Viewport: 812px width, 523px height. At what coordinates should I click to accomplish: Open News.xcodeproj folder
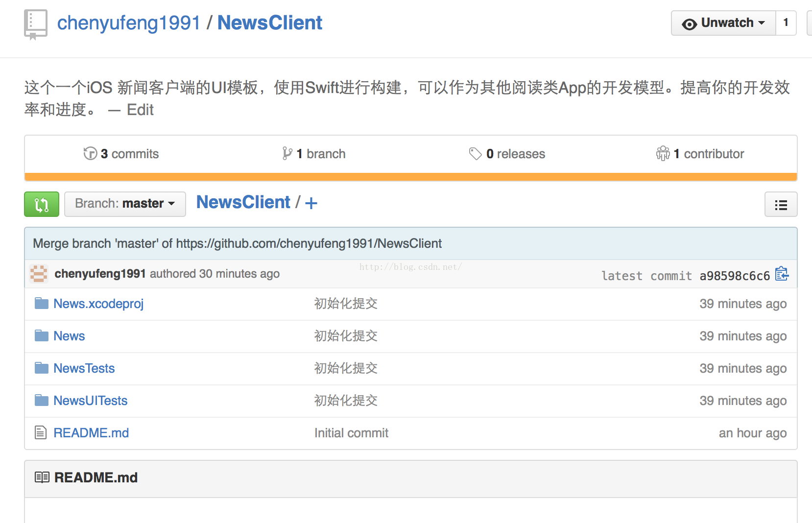[x=98, y=304]
